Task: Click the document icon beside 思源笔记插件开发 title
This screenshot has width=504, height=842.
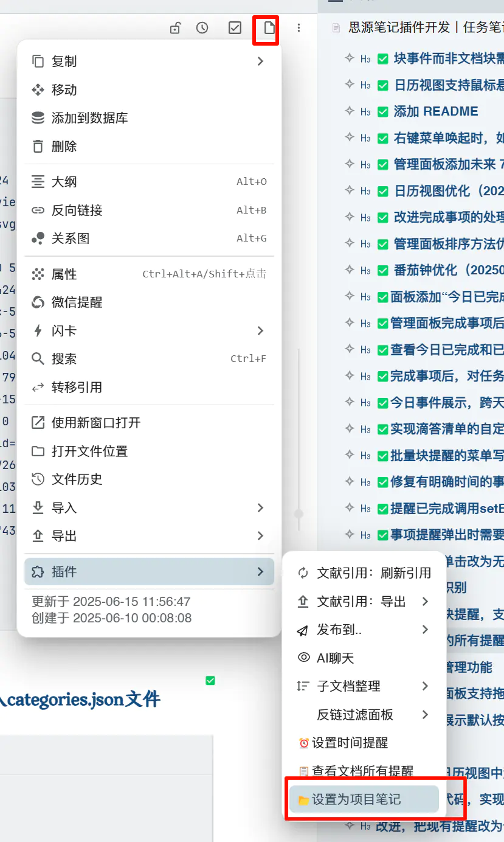Action: [x=334, y=27]
